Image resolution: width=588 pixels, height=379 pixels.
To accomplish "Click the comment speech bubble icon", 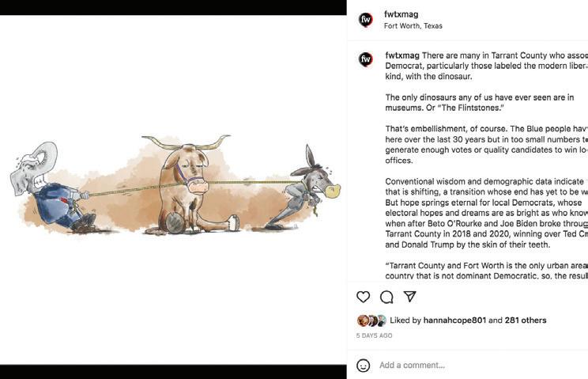I will click(x=386, y=297).
